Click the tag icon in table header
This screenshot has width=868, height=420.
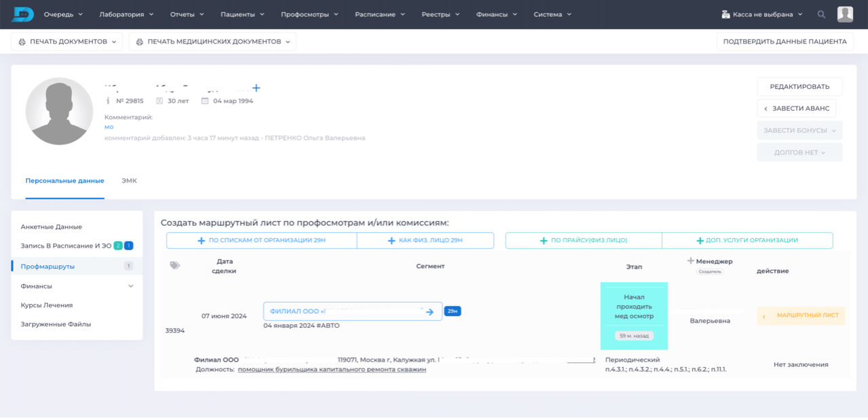click(x=175, y=265)
